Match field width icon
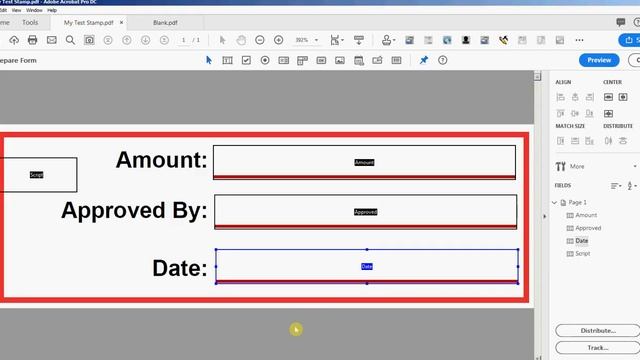Viewport: 640px width, 360px height. point(575,141)
